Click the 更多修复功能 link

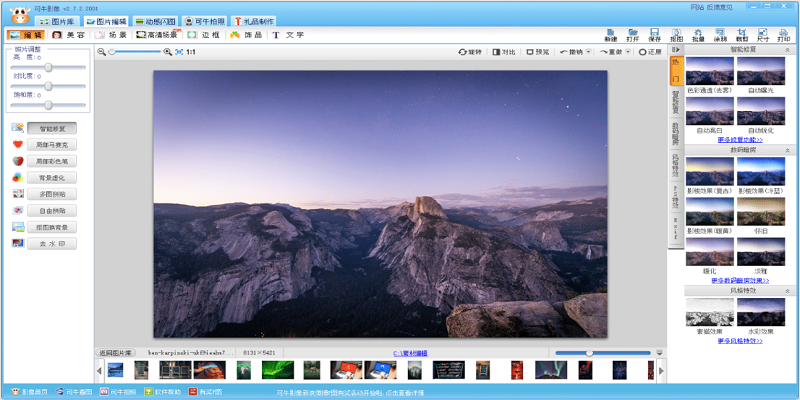coord(739,140)
